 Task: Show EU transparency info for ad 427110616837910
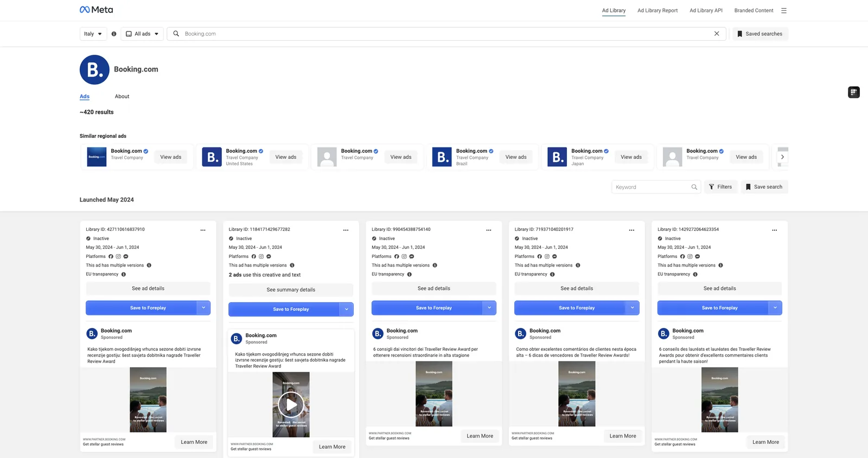tap(124, 274)
